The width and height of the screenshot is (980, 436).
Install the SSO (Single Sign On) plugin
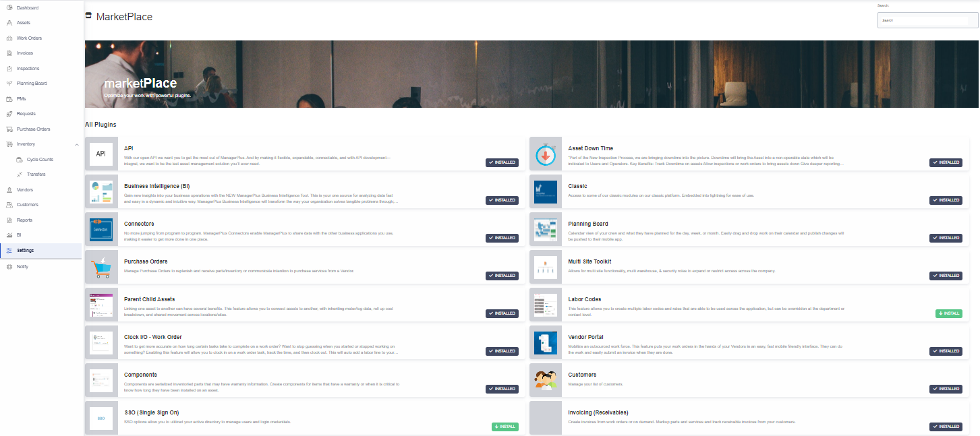(505, 427)
